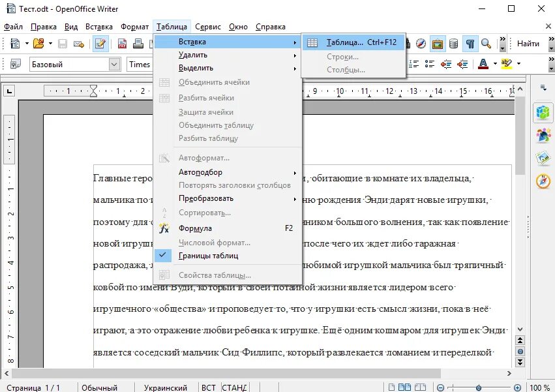Open the Выделить submenu item

point(228,68)
